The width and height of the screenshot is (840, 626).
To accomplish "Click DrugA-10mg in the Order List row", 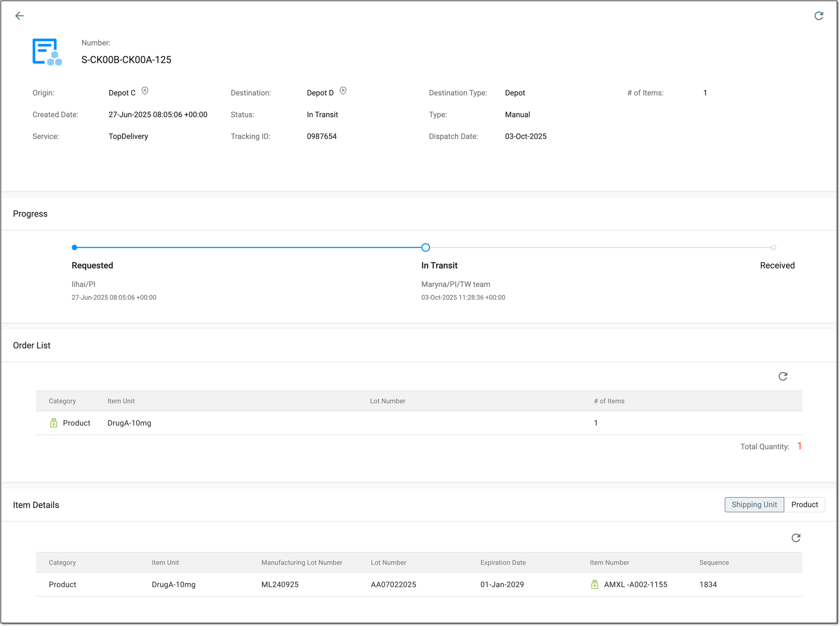I will pos(129,423).
